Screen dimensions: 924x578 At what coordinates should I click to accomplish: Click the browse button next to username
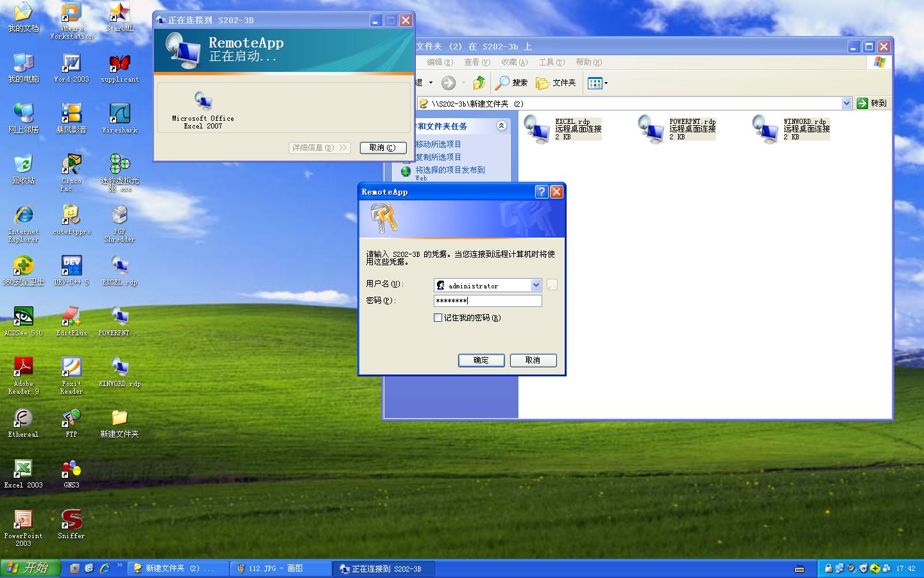552,285
